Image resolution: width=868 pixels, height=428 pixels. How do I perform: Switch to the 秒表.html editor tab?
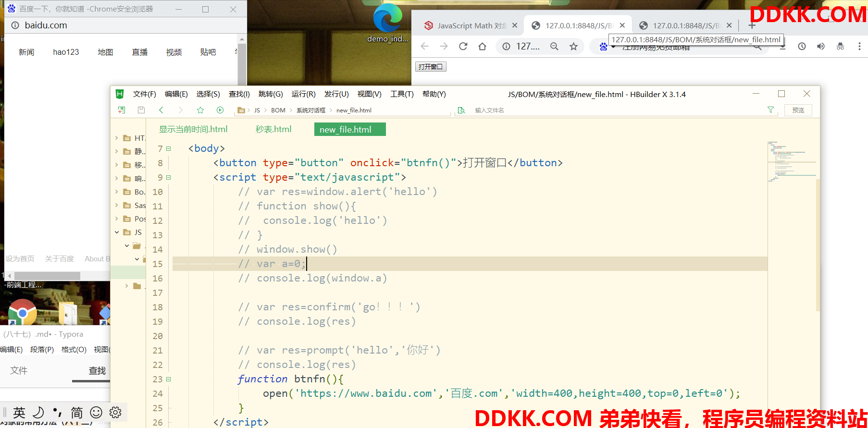(x=273, y=129)
